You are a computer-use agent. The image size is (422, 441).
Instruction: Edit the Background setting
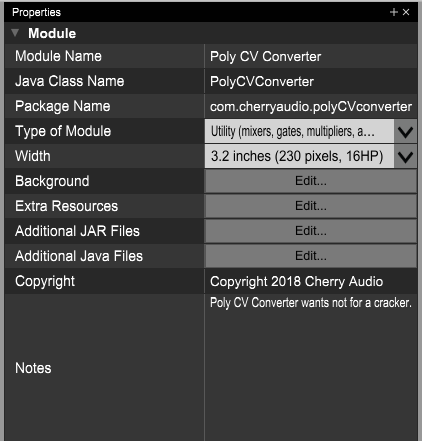pyautogui.click(x=311, y=181)
